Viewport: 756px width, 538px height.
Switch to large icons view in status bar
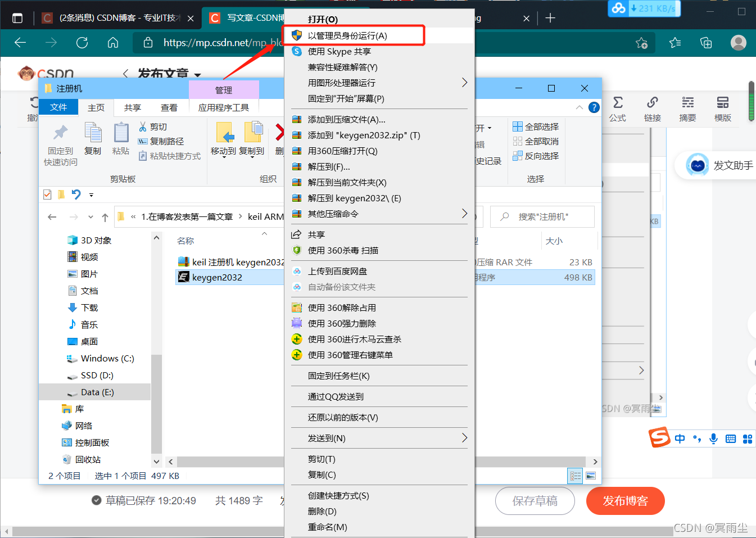[590, 476]
